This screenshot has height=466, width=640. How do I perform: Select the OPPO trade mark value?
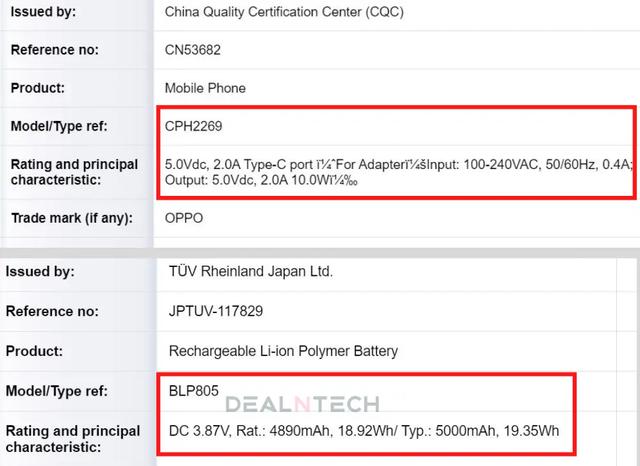184,218
